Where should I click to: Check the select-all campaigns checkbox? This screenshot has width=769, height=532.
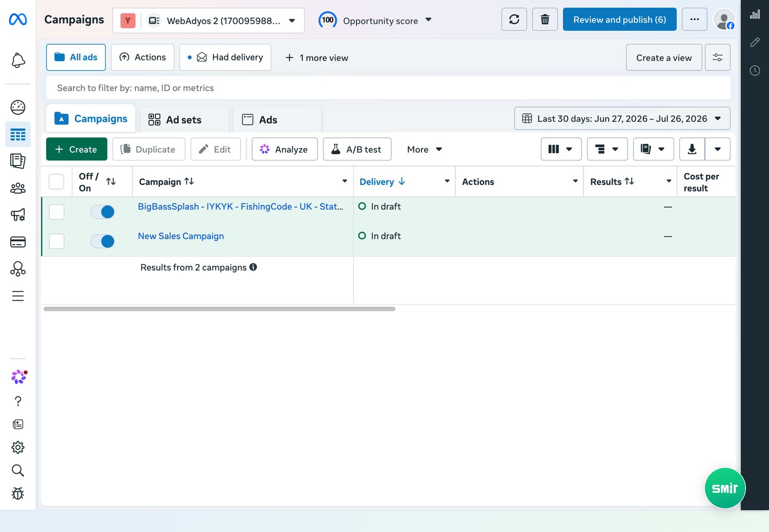56,181
